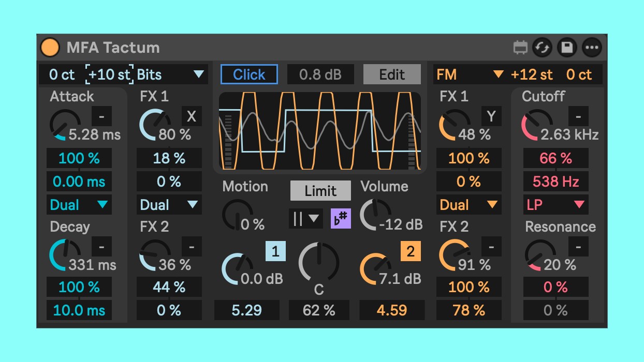
Task: Click the save preset disk icon
Action: pos(567,48)
